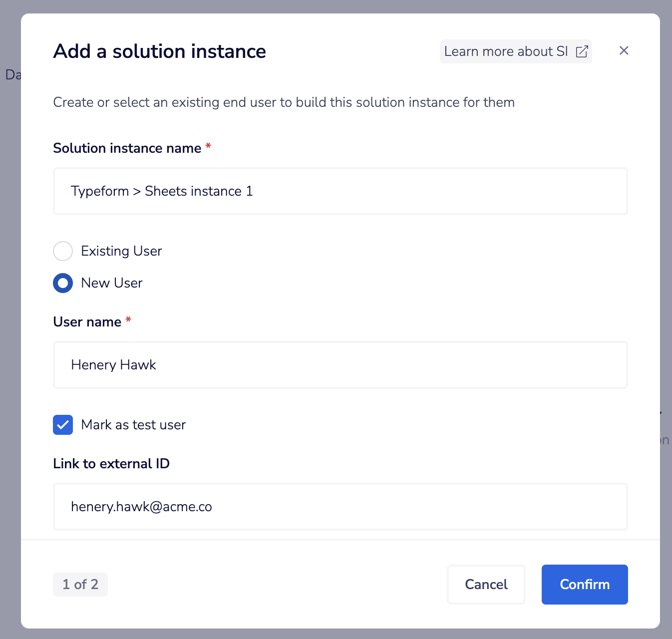
Task: Click the 'Existing User' label text
Action: click(121, 251)
